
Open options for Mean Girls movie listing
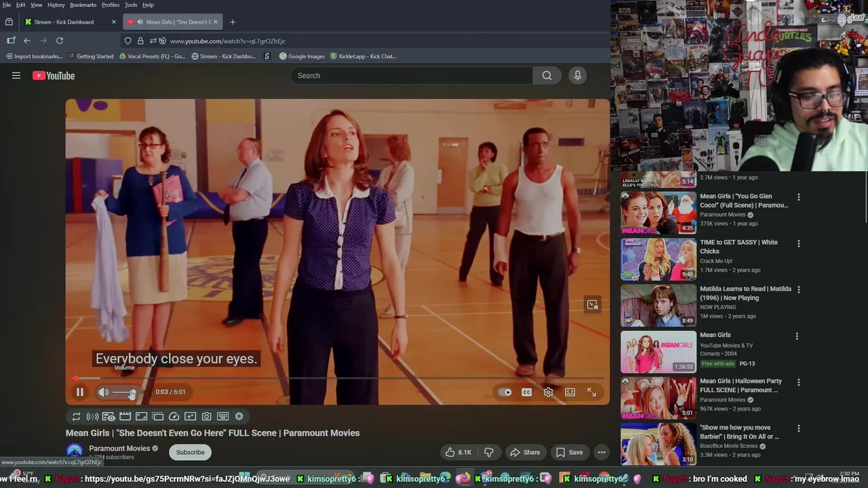tap(797, 336)
